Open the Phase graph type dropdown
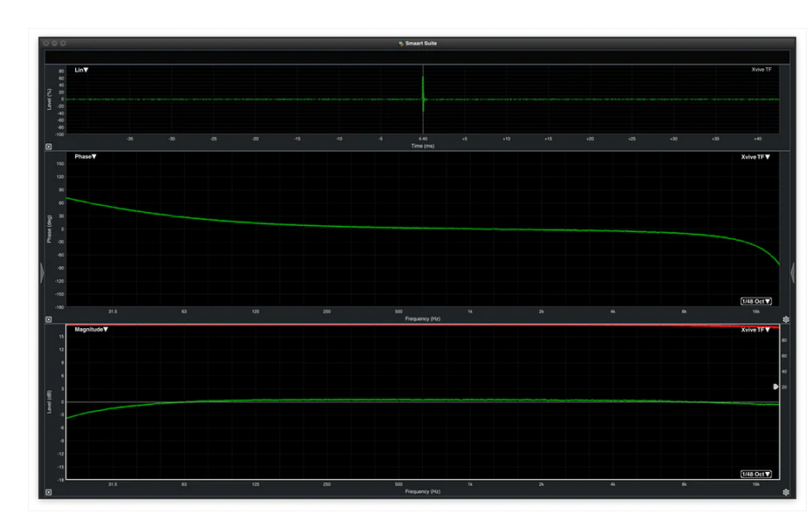This screenshot has height=520, width=812. [x=85, y=157]
